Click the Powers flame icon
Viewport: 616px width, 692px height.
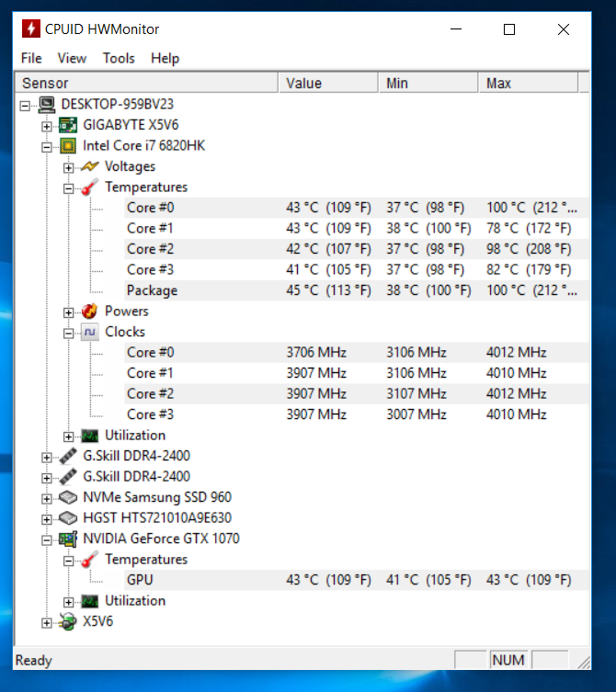pos(89,312)
